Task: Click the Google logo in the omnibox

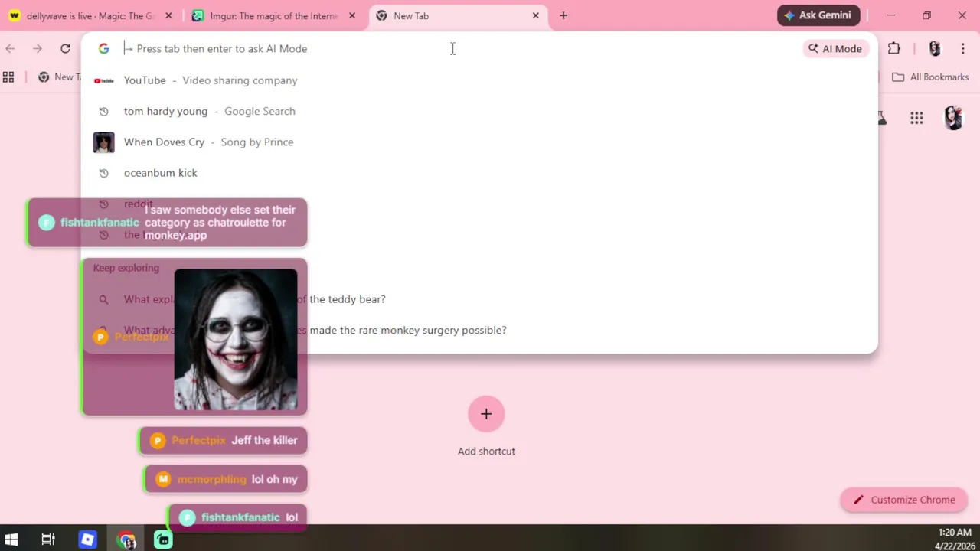Action: (103, 48)
